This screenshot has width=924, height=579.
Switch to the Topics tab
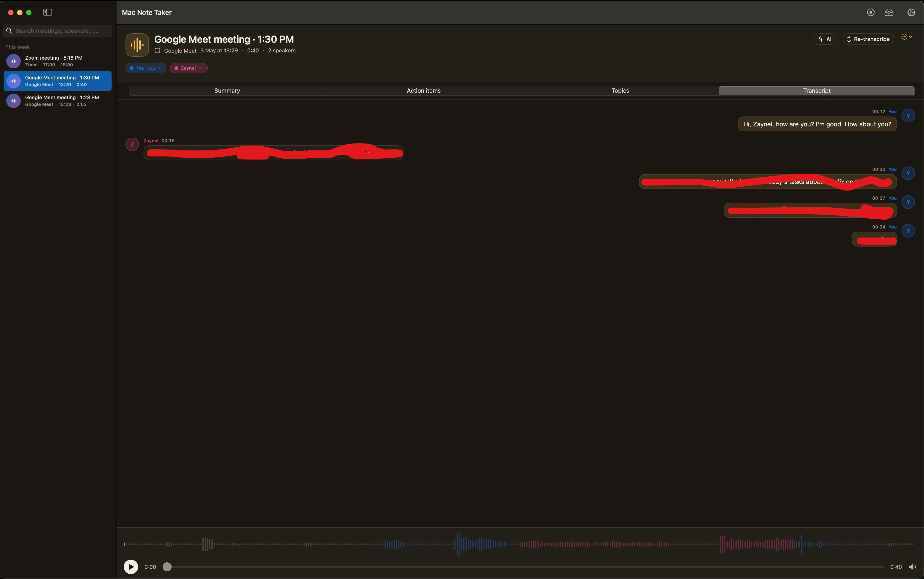click(620, 91)
